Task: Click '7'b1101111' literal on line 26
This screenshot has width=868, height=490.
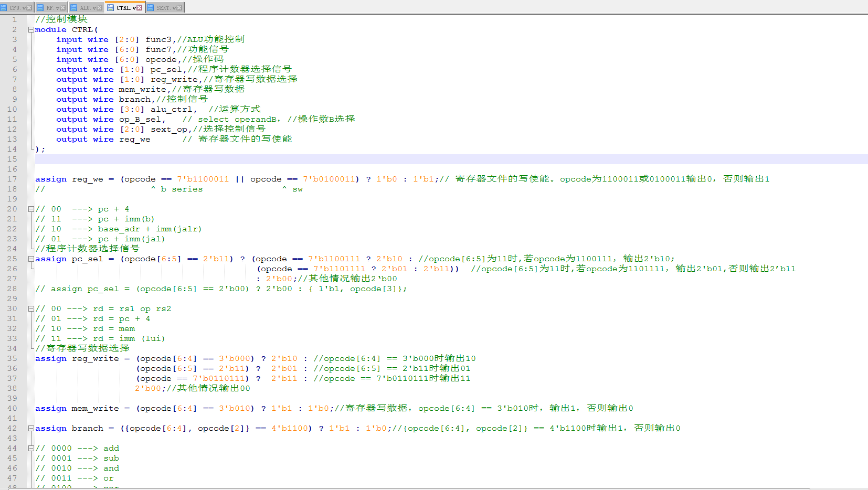Action: [x=340, y=269]
